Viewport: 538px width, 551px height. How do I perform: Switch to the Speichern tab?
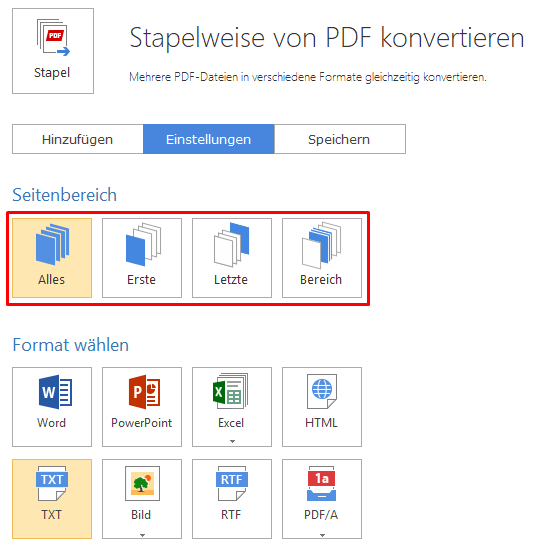pos(340,139)
